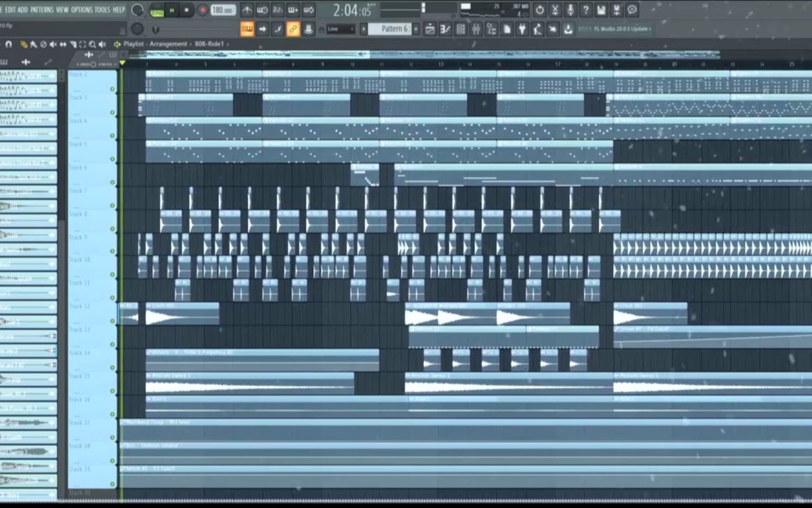Open the Help question mark icon
This screenshot has width=812, height=508.
pos(586,10)
